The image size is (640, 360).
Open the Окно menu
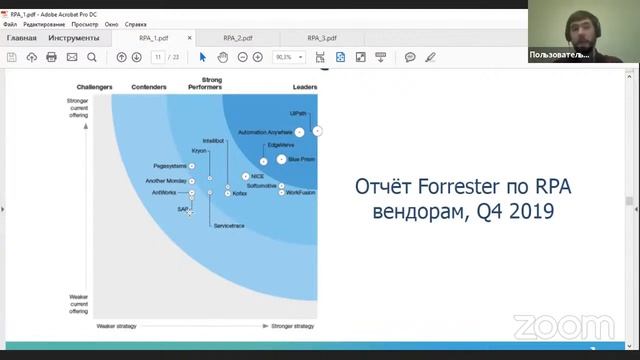111,24
